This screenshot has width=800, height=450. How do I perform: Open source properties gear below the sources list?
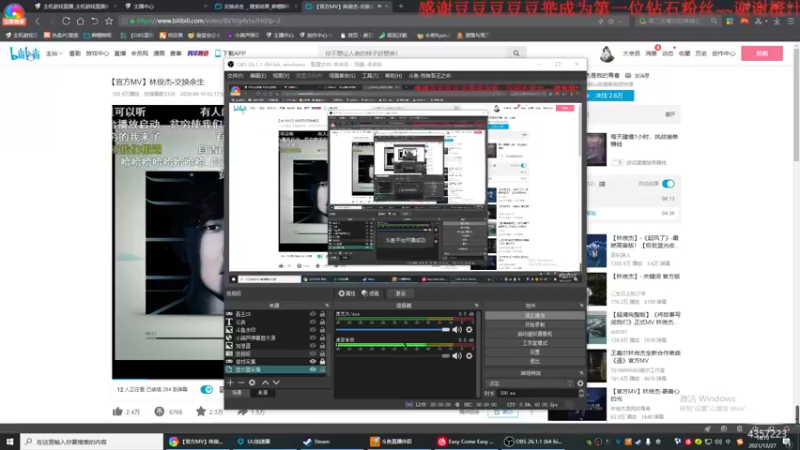click(x=252, y=382)
